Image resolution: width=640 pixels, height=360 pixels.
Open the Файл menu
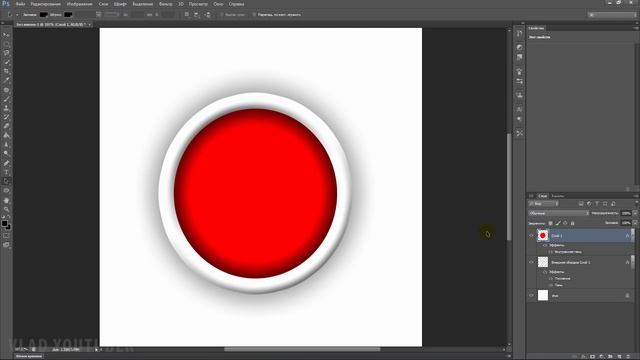(x=20, y=4)
